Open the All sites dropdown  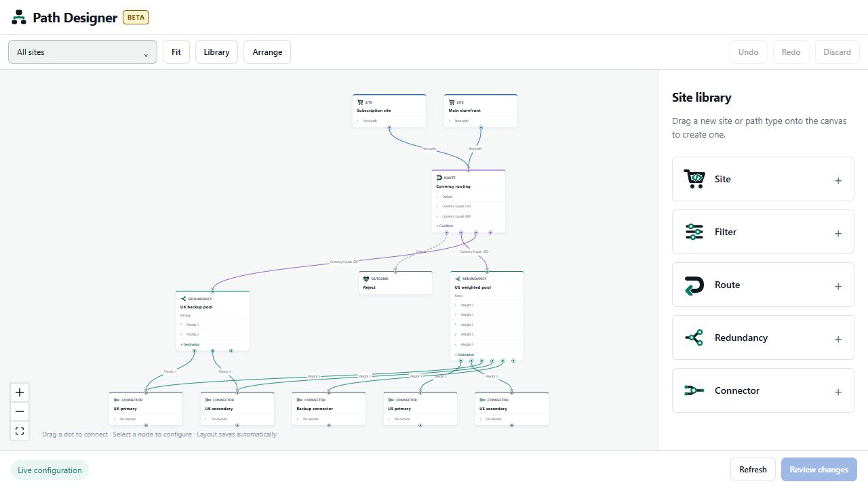click(83, 52)
